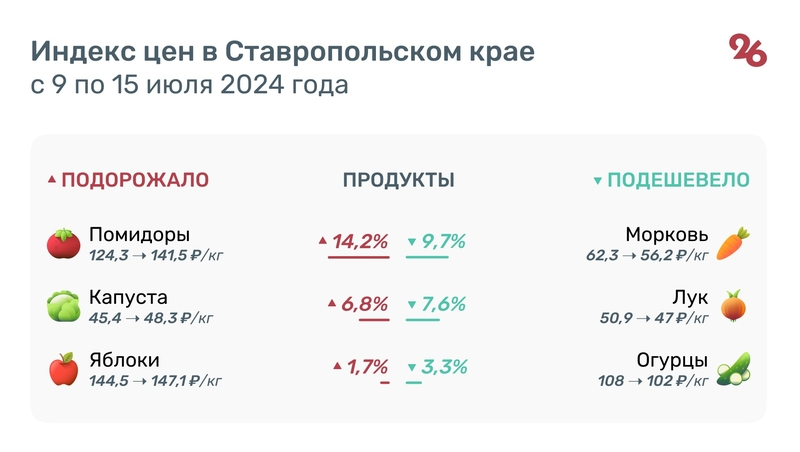Click the red bar under 6,8%
800x452 pixels.
pyautogui.click(x=374, y=320)
